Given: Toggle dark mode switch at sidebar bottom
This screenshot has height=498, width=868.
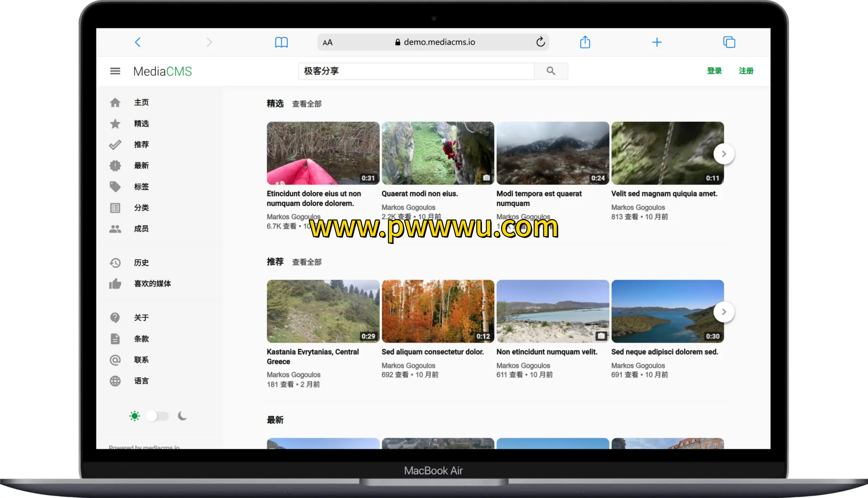Looking at the screenshot, I should pyautogui.click(x=157, y=416).
